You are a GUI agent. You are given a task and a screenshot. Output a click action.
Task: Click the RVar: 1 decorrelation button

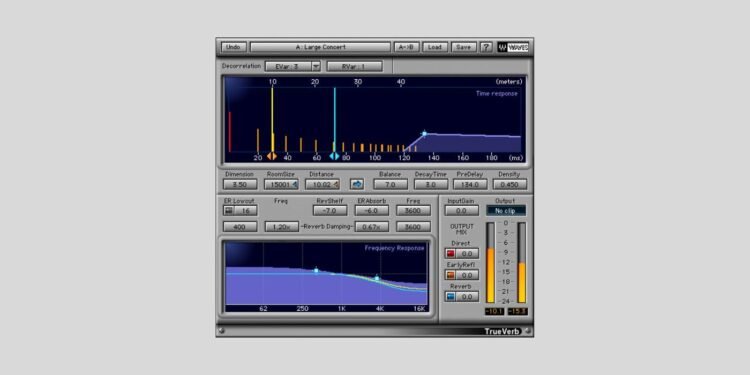354,66
